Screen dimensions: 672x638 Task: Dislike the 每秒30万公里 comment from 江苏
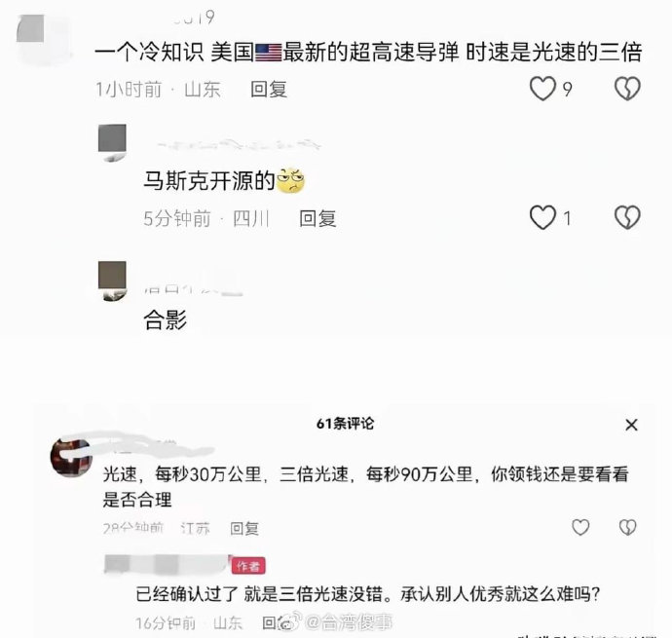pyautogui.click(x=628, y=527)
